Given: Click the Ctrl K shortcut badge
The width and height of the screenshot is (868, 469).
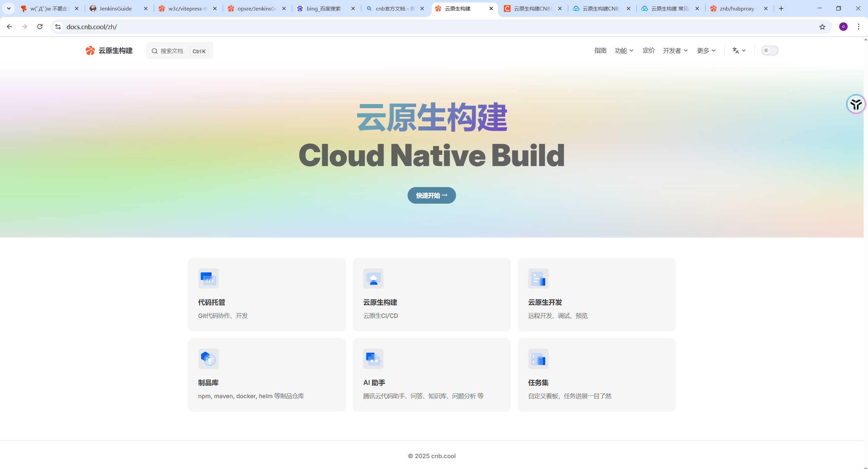Looking at the screenshot, I should [x=199, y=51].
